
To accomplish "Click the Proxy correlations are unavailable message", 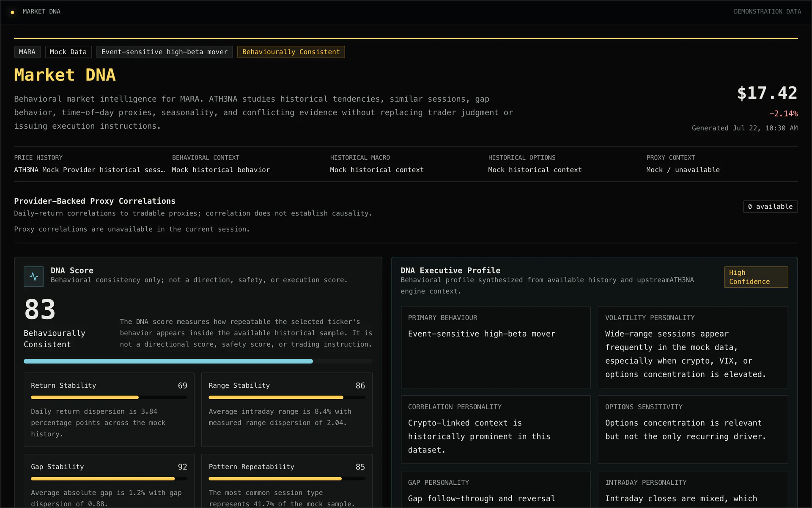I will click(132, 229).
